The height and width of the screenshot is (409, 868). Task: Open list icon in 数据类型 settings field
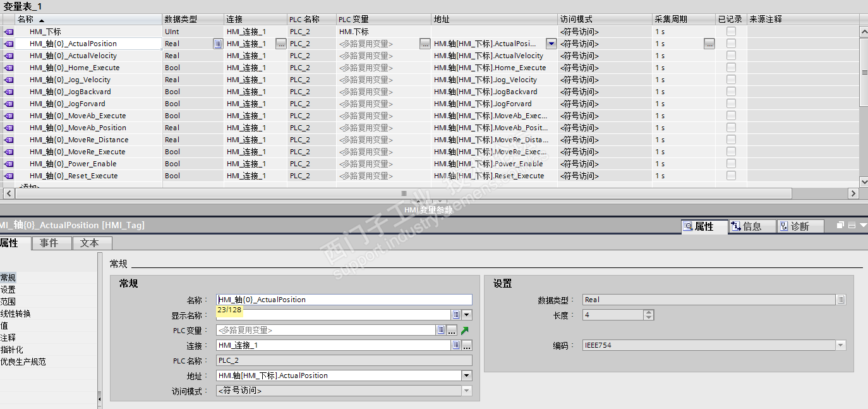click(x=841, y=300)
